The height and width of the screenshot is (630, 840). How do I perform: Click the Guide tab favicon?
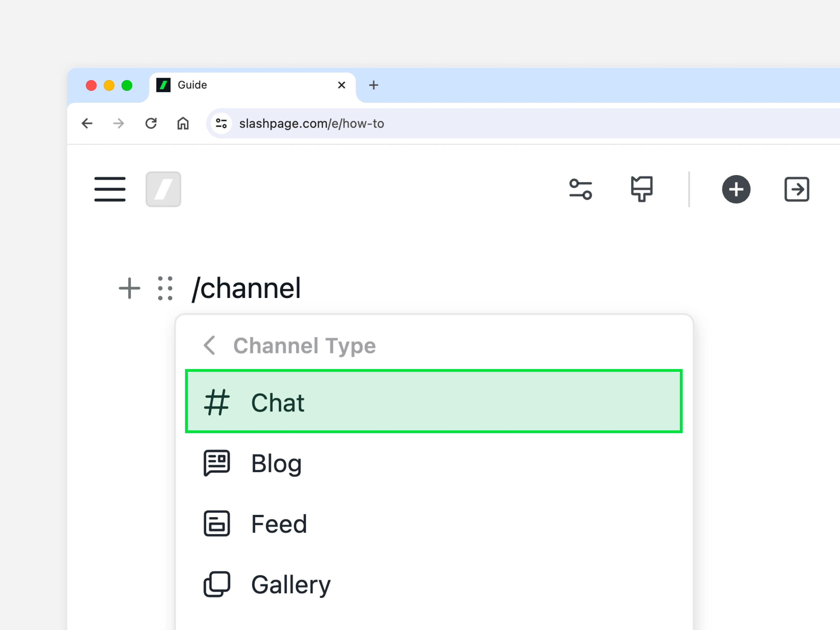click(164, 85)
